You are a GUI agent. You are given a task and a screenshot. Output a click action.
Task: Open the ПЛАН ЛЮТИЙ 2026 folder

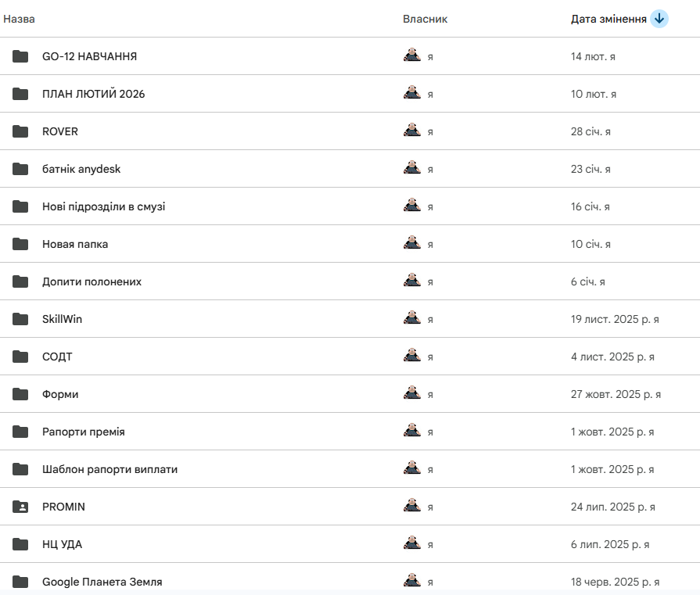tap(93, 94)
